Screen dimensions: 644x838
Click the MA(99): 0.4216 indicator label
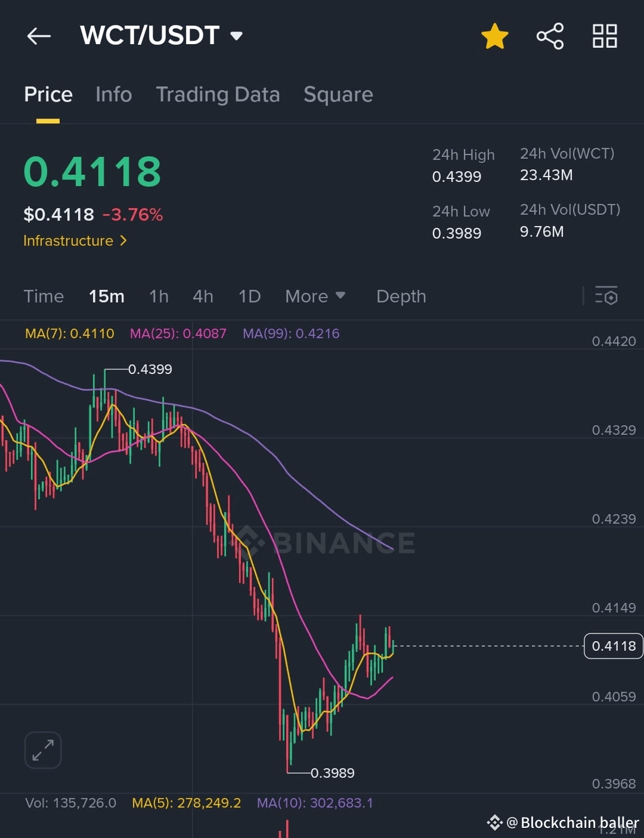pos(291,333)
